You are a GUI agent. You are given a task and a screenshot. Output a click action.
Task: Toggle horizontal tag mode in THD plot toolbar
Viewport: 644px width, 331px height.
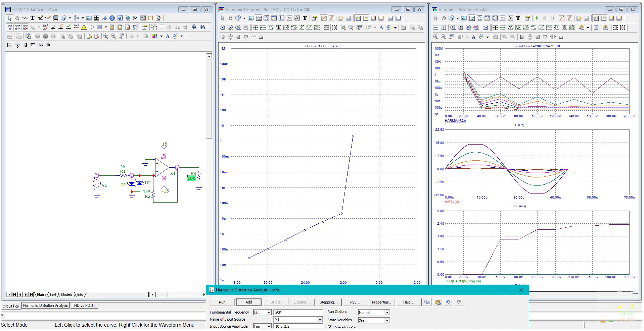point(274,18)
